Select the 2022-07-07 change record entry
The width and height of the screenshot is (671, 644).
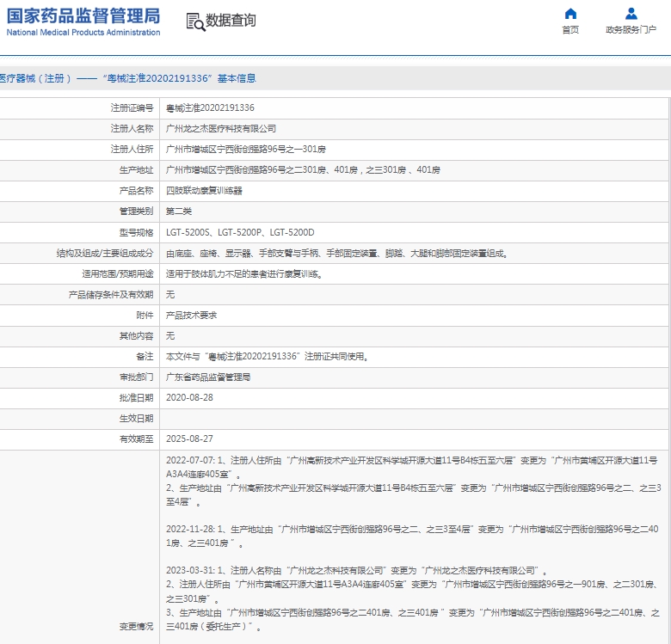pos(414,481)
